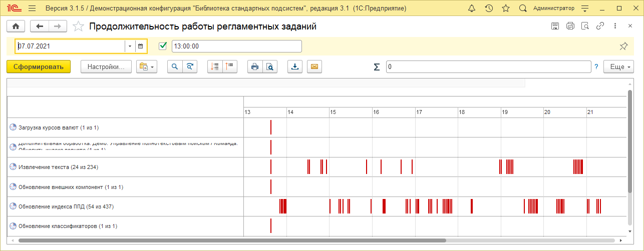This screenshot has width=644, height=251.
Task: Collapse all groups in the report
Action: [x=230, y=66]
